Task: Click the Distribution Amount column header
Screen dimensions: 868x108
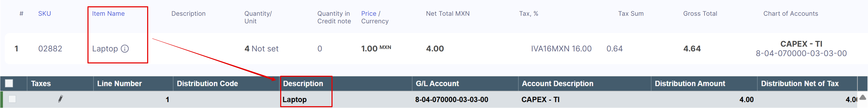Action: point(690,83)
